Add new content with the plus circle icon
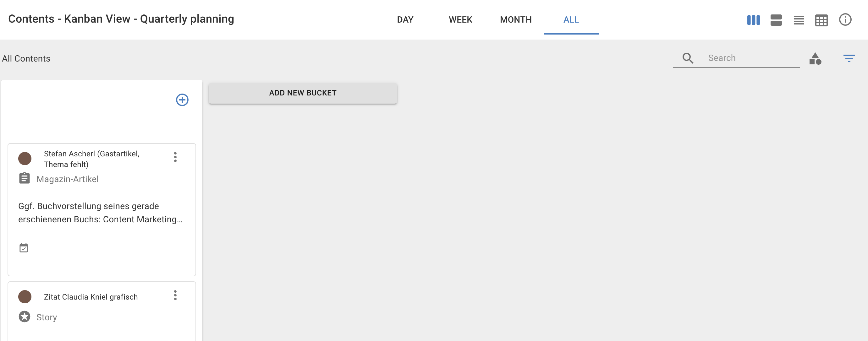This screenshot has height=341, width=868. click(x=182, y=100)
